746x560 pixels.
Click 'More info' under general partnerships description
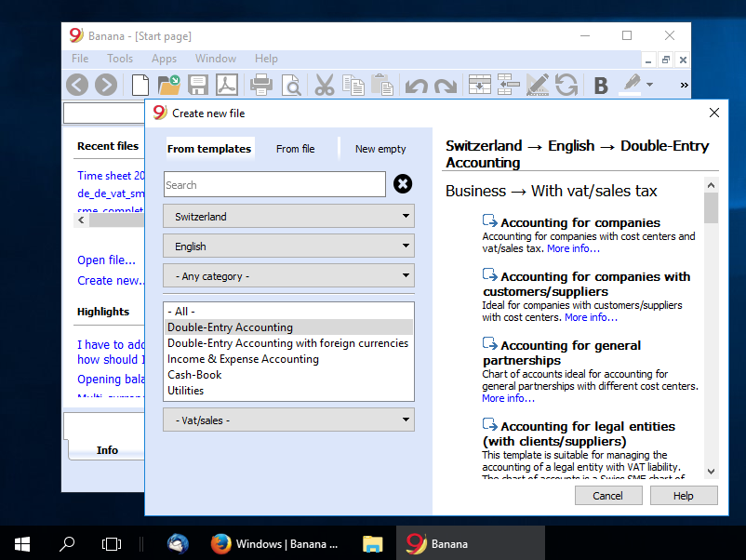pyautogui.click(x=508, y=398)
